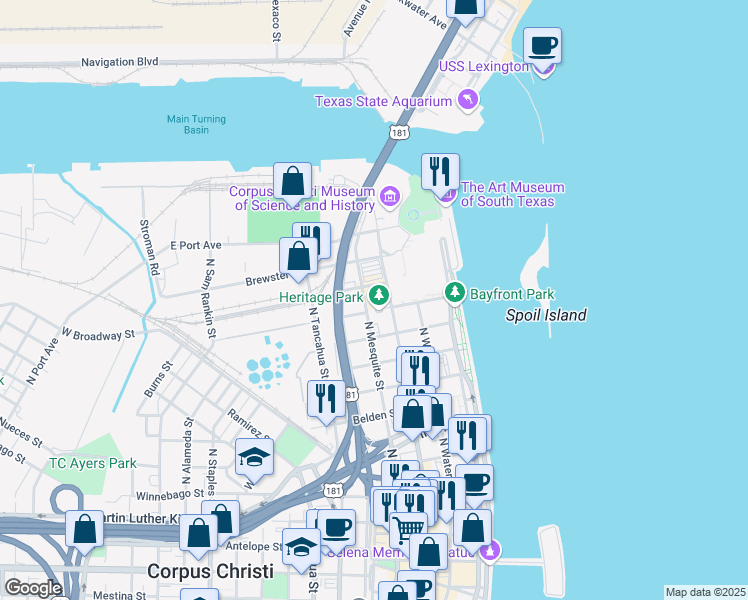Select the Mestina St label

coord(120,595)
